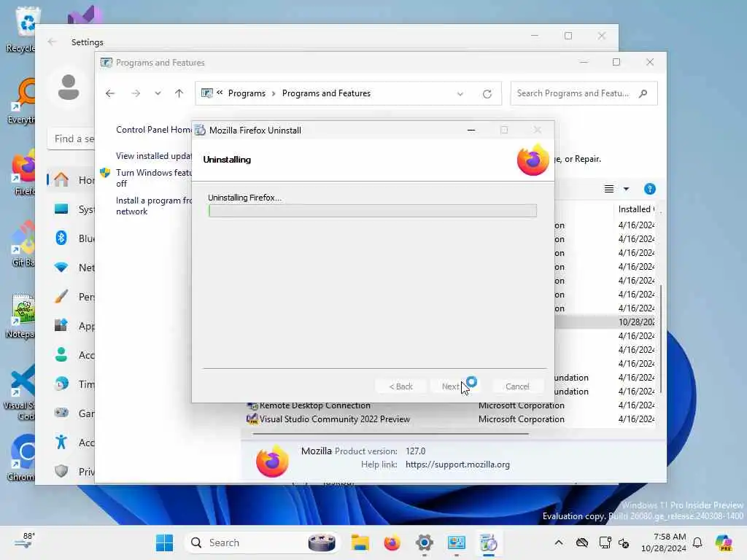This screenshot has height=560, width=747.
Task: Click the Cancel button in Firefox Uninstall
Action: point(517,386)
